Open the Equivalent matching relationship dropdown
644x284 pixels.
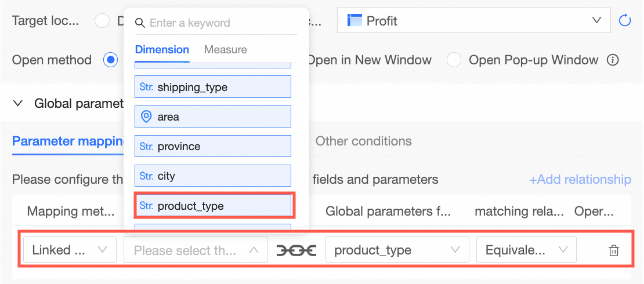(526, 250)
